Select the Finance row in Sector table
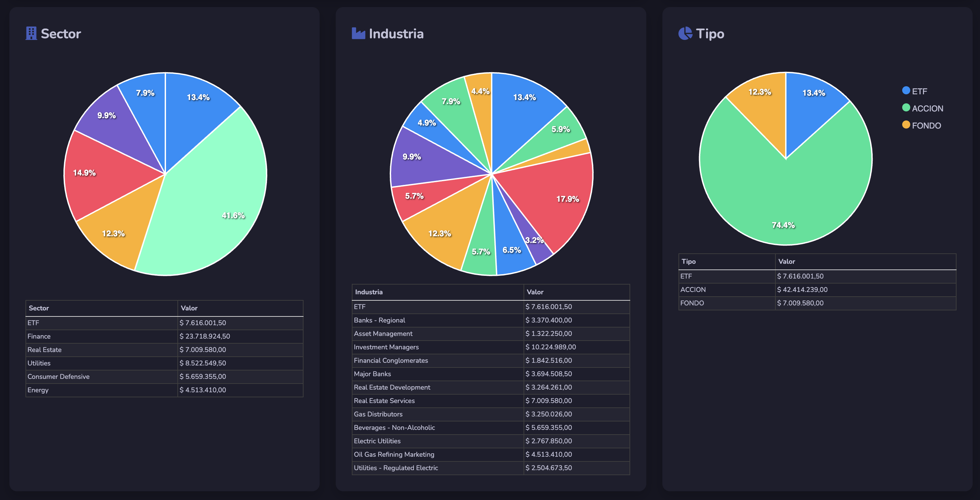Screen dimensions: 980x500 click(x=39, y=336)
